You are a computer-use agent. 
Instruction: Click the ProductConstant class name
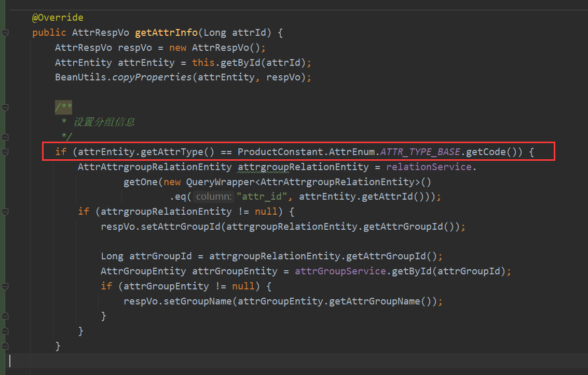[x=280, y=152]
